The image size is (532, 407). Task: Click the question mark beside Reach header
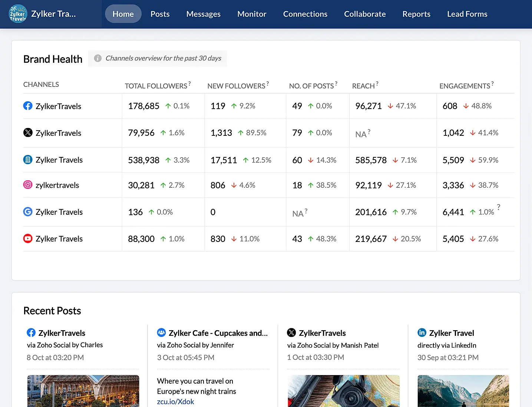coord(377,83)
